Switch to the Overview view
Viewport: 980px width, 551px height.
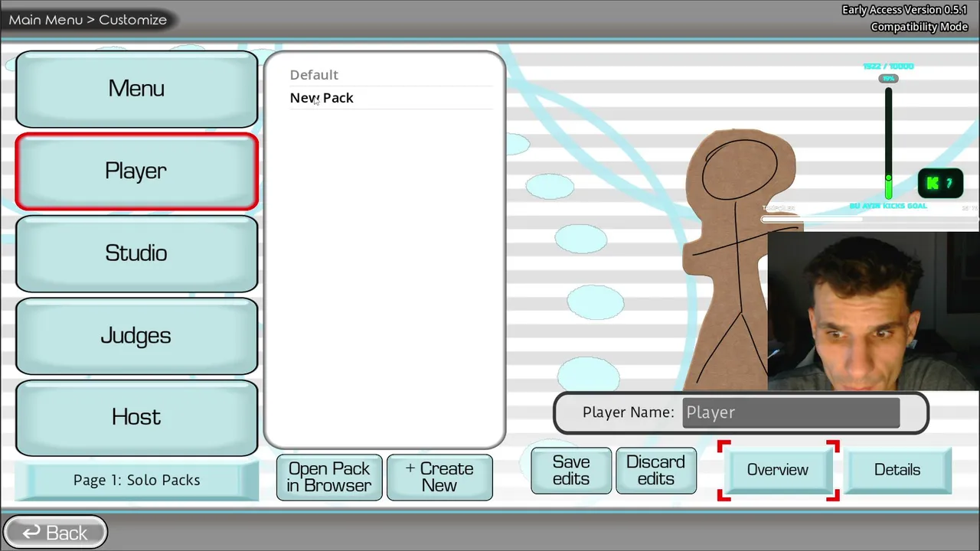tap(778, 470)
